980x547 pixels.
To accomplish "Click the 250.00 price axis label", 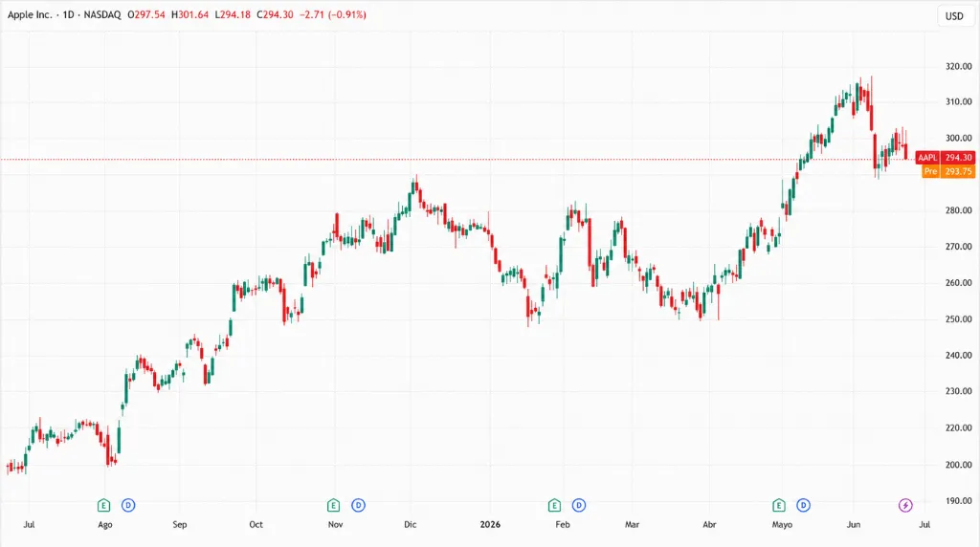I will (958, 319).
